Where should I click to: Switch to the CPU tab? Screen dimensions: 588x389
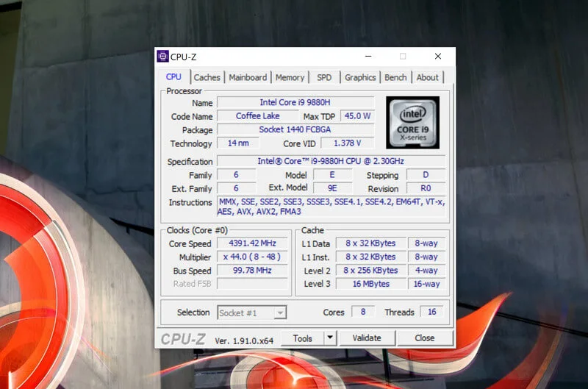tap(173, 76)
